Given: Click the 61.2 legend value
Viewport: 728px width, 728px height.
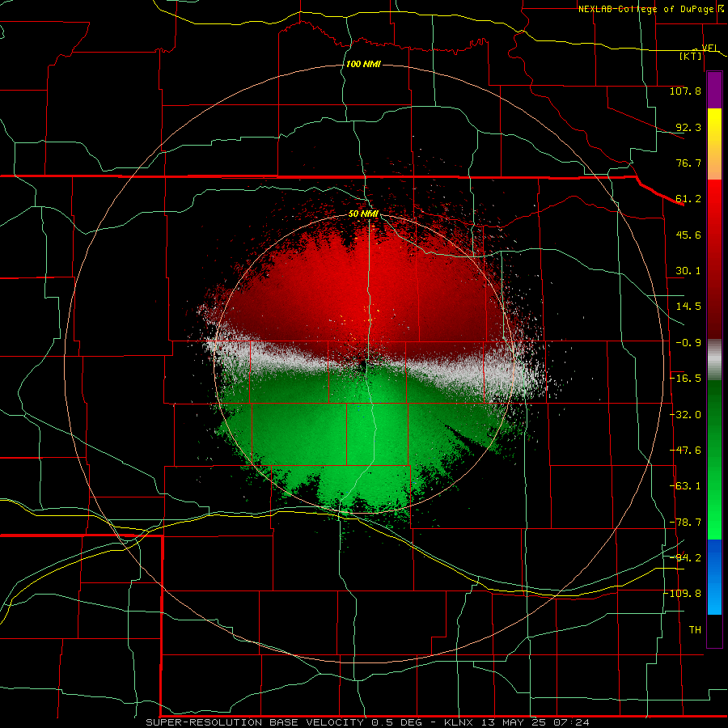Looking at the screenshot, I should click(x=688, y=199).
